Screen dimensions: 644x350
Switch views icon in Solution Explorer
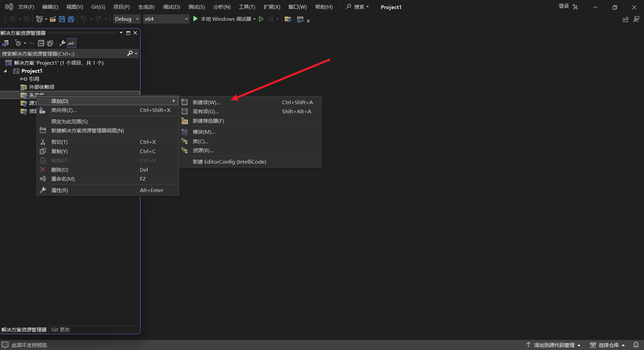5,43
